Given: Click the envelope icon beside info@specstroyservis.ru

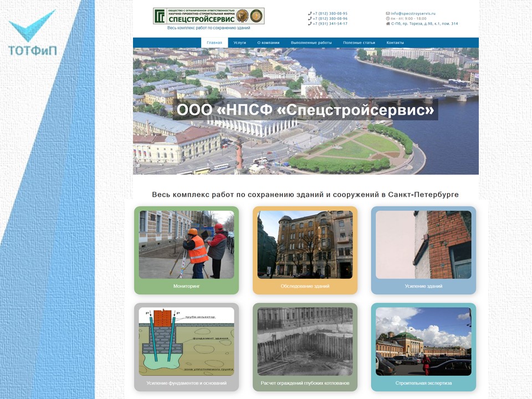Looking at the screenshot, I should (388, 13).
